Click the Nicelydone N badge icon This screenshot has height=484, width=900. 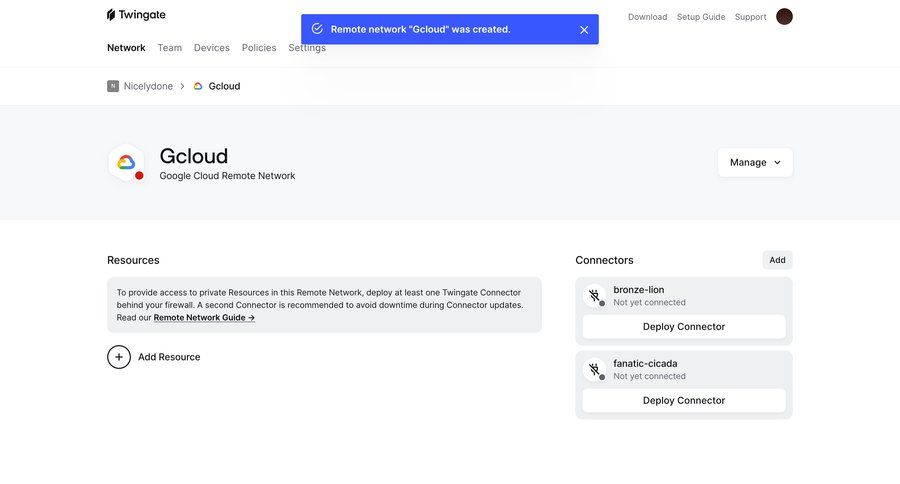click(x=112, y=86)
